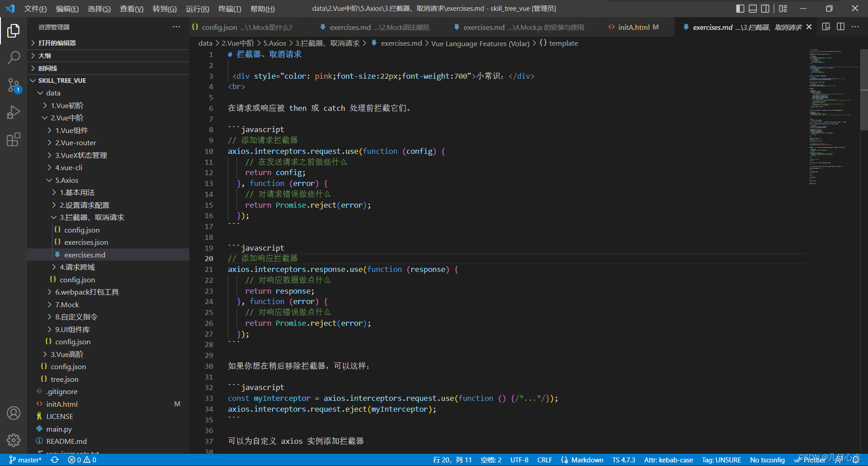
Task: Open the Search view in activity bar
Action: pyautogui.click(x=14, y=57)
